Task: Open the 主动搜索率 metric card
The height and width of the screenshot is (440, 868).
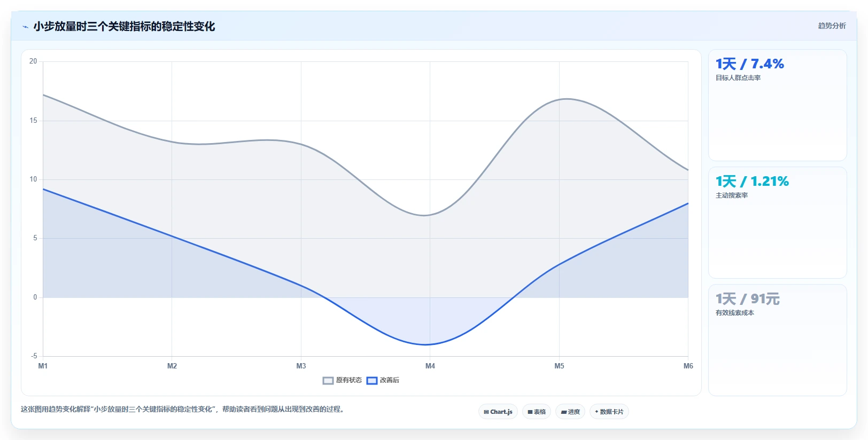Action: click(x=777, y=223)
